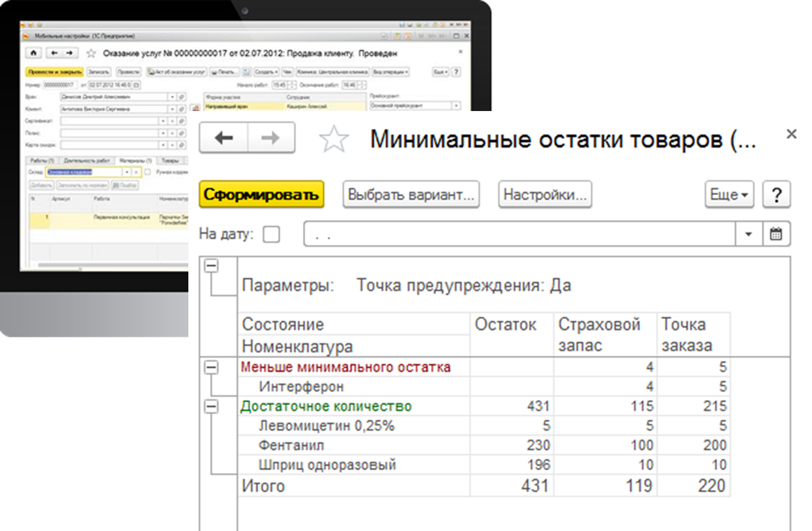Click the back arrow in the report window

[223, 138]
